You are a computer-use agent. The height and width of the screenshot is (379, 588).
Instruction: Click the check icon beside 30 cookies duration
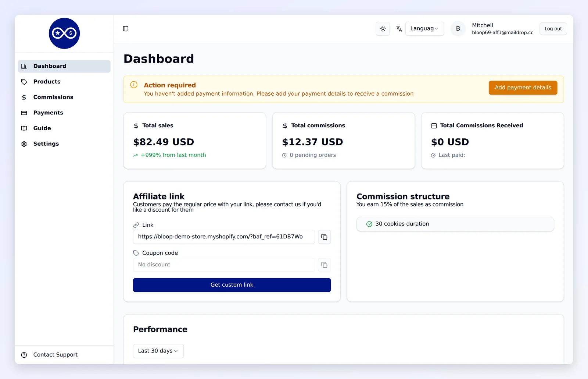pyautogui.click(x=369, y=224)
